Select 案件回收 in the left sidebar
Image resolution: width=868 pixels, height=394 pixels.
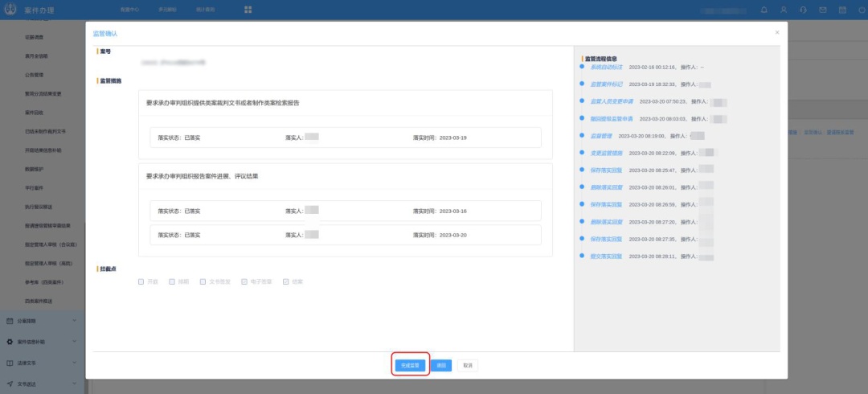pyautogui.click(x=36, y=113)
